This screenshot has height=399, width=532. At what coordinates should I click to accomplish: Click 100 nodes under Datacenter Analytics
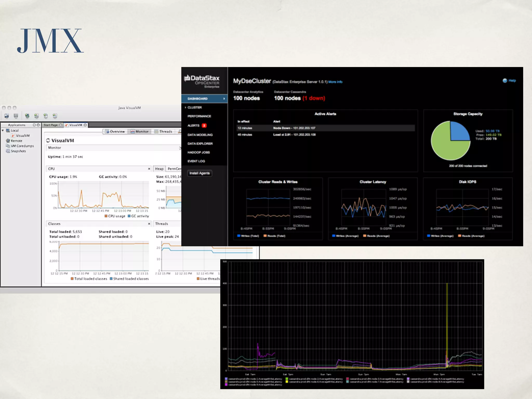click(247, 98)
